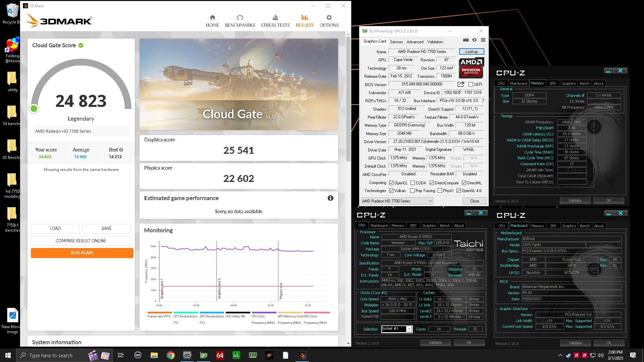The width and height of the screenshot is (644, 362).
Task: Open the Recycle Bin desktop icon
Action: tap(12, 13)
